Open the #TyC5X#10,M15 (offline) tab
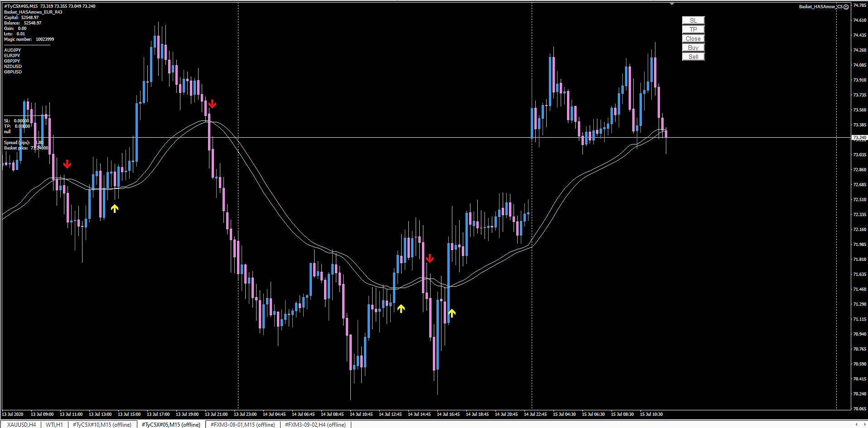Image resolution: width=868 pixels, height=428 pixels. [x=102, y=424]
